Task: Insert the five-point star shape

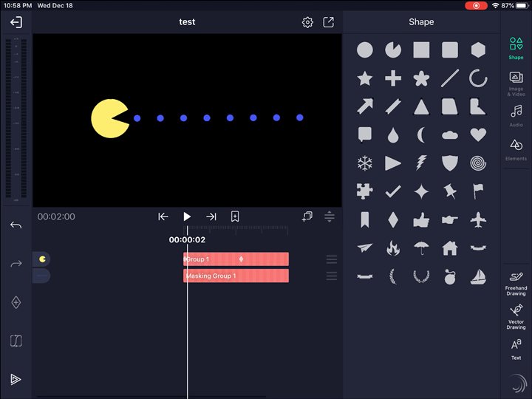Action: (x=365, y=79)
